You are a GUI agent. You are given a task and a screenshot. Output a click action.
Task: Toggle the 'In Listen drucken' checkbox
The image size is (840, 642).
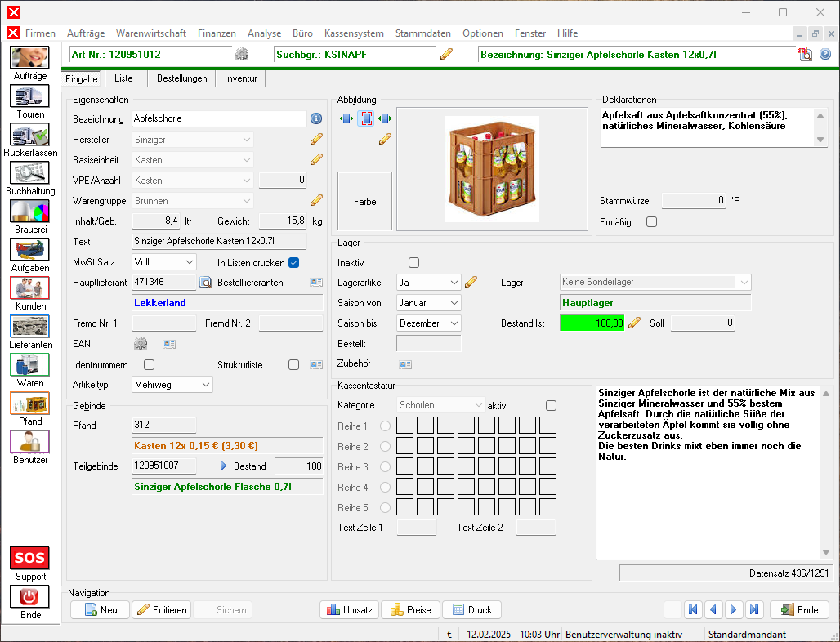click(x=294, y=263)
